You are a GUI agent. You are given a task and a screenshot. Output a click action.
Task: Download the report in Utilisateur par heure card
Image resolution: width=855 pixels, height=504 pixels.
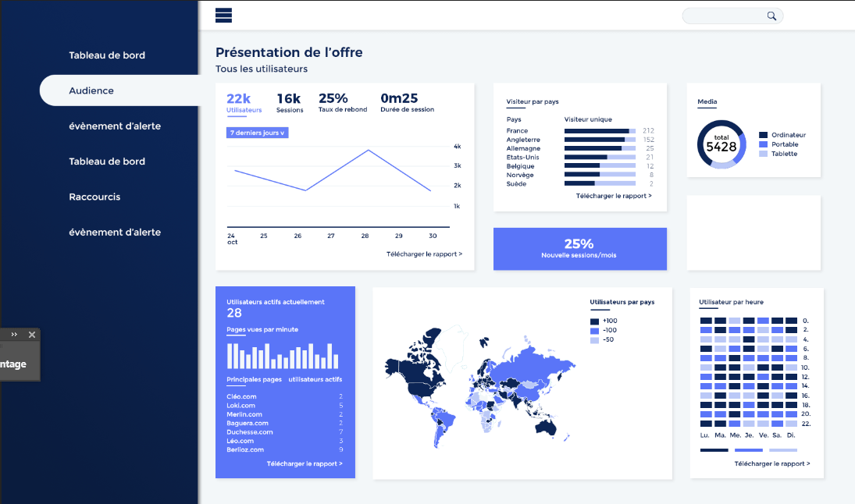tap(771, 463)
